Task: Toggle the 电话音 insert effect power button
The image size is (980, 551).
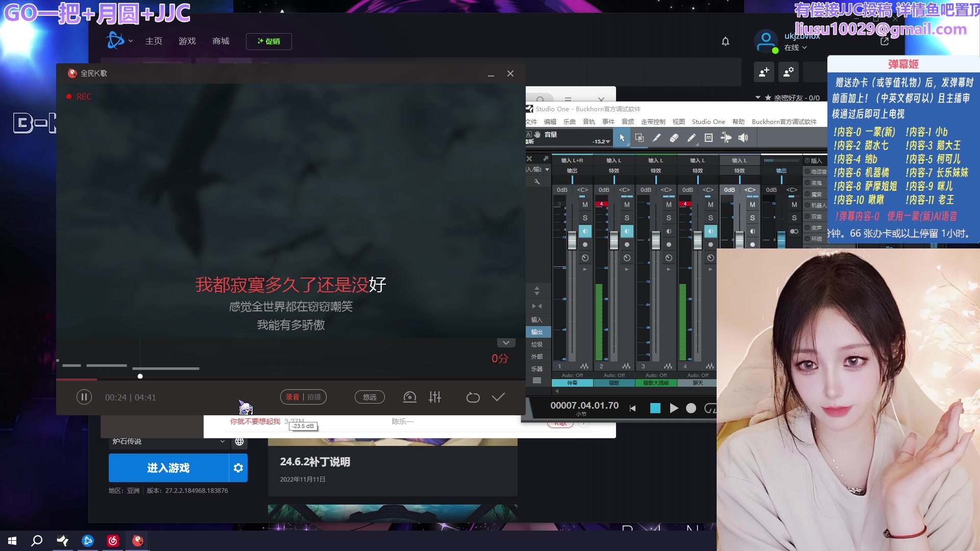Action: 807,171
